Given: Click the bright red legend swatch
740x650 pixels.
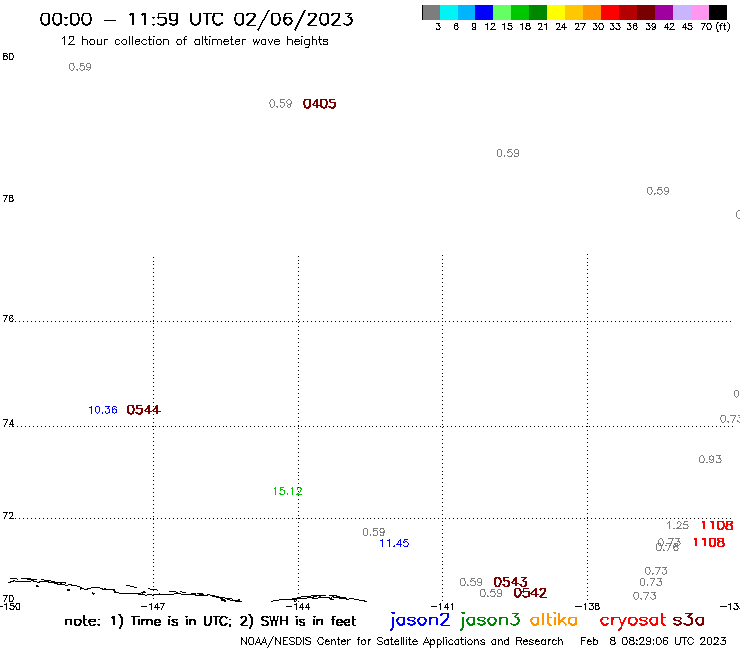Looking at the screenshot, I should click(x=610, y=12).
